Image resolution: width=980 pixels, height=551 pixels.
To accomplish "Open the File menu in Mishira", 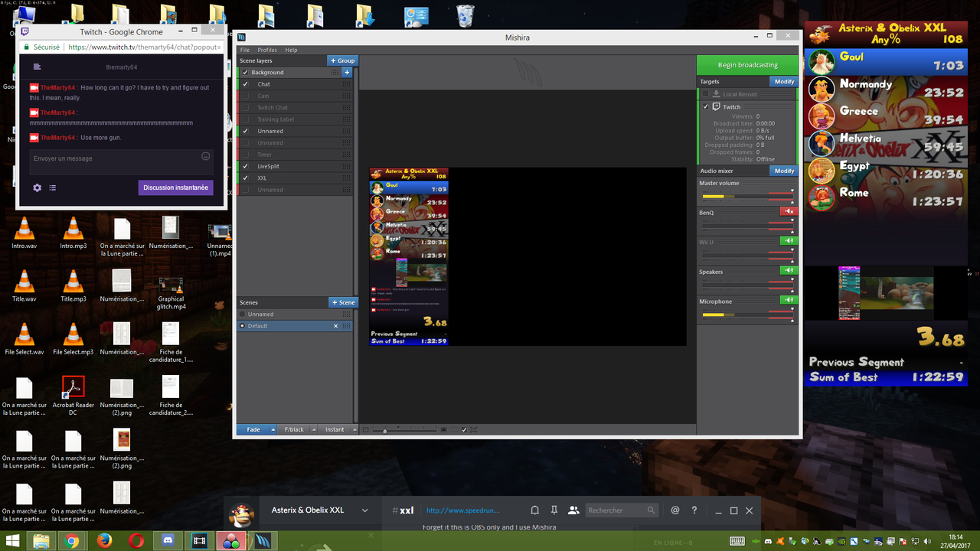I will coord(245,50).
